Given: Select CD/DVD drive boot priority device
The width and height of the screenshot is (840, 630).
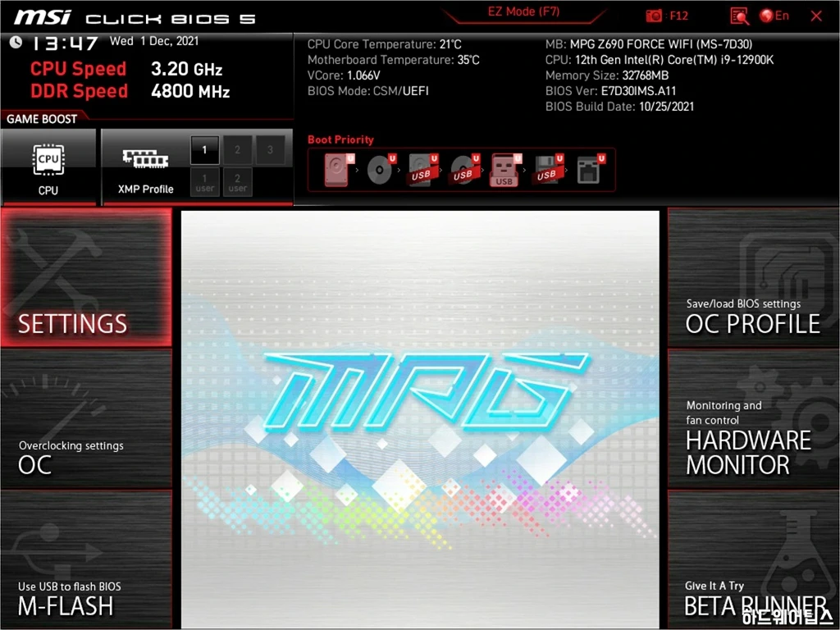Looking at the screenshot, I should pyautogui.click(x=381, y=170).
